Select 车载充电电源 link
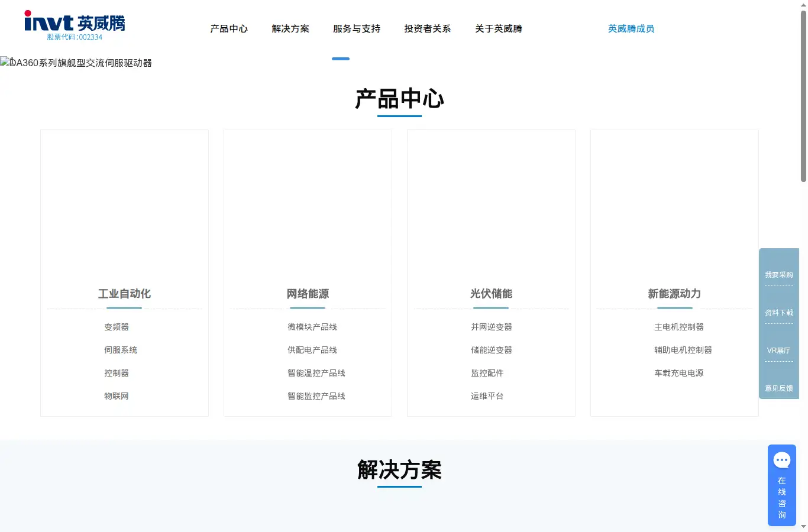This screenshot has height=532, width=808. [x=679, y=373]
